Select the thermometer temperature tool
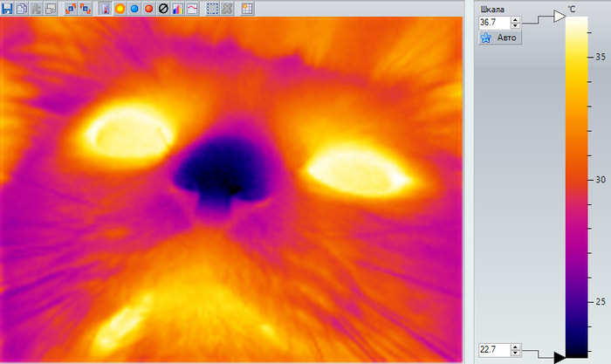This screenshot has width=611, height=364. click(x=105, y=9)
